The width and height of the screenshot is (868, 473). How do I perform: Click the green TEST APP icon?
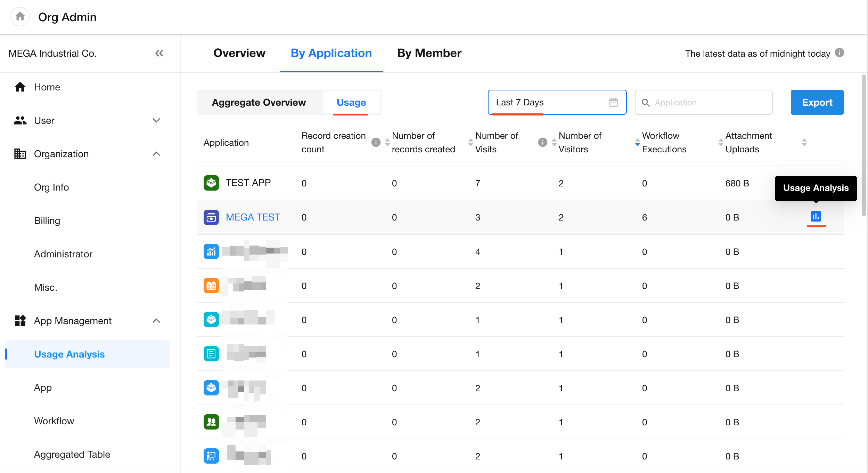(x=211, y=183)
